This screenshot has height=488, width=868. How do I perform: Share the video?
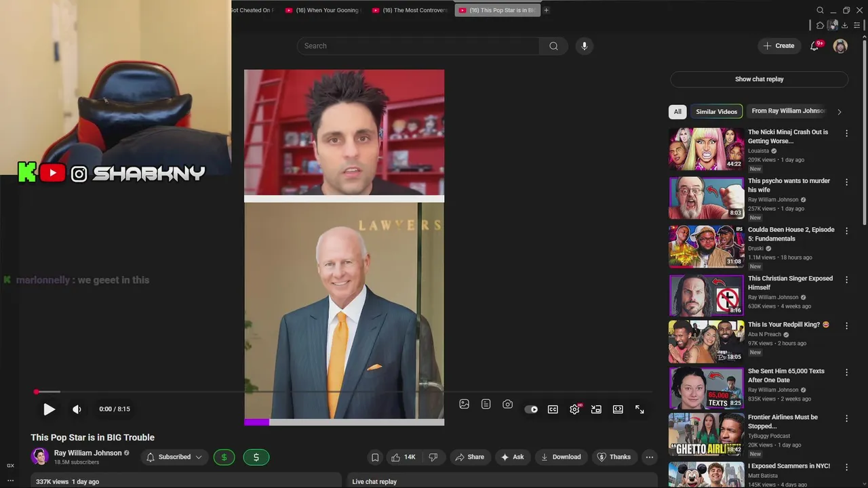pyautogui.click(x=469, y=457)
